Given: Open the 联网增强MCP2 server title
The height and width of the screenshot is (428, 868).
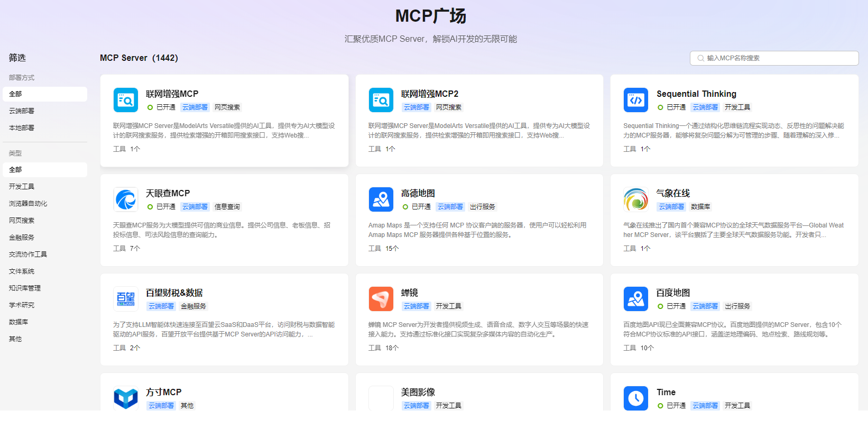Looking at the screenshot, I should pyautogui.click(x=429, y=94).
